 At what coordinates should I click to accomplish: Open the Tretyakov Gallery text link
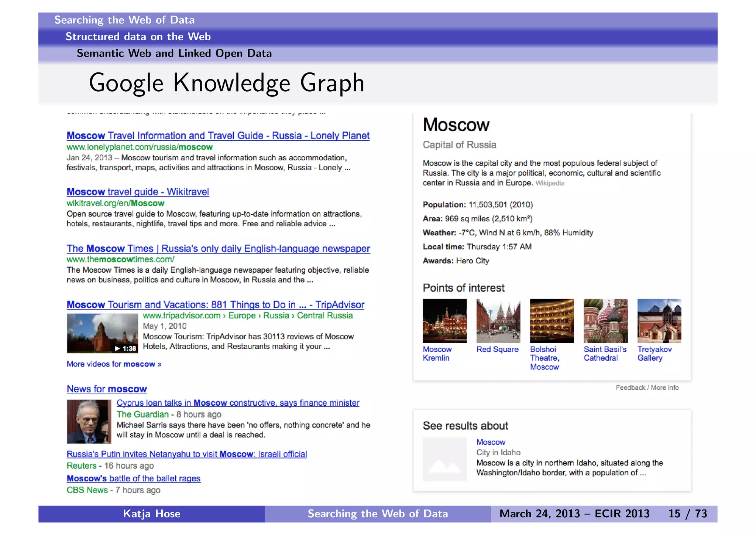pos(654,354)
